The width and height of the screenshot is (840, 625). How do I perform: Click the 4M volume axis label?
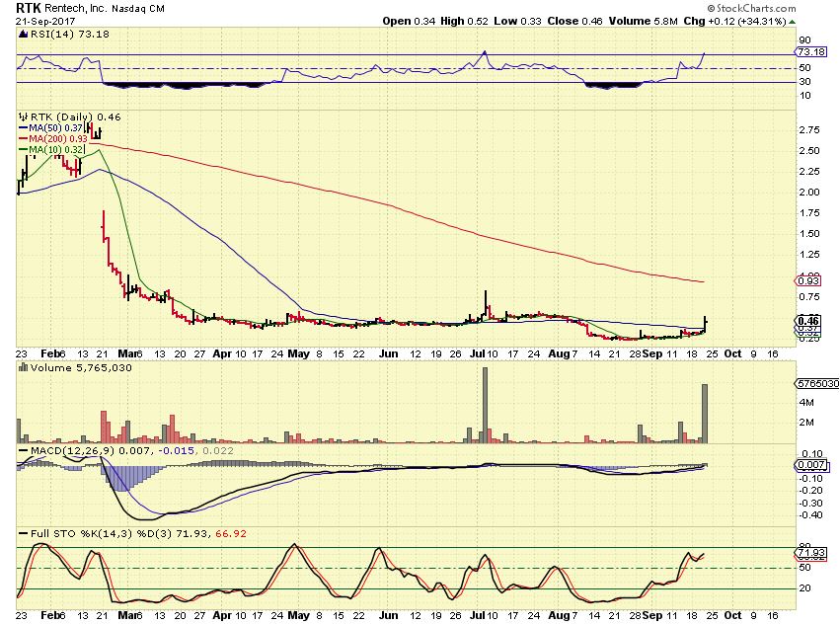(x=806, y=402)
